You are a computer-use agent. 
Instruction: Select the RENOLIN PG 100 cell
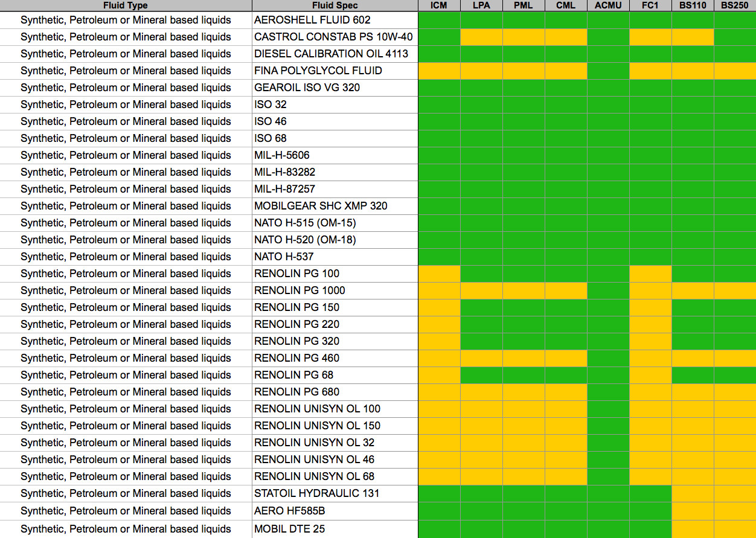(335, 274)
